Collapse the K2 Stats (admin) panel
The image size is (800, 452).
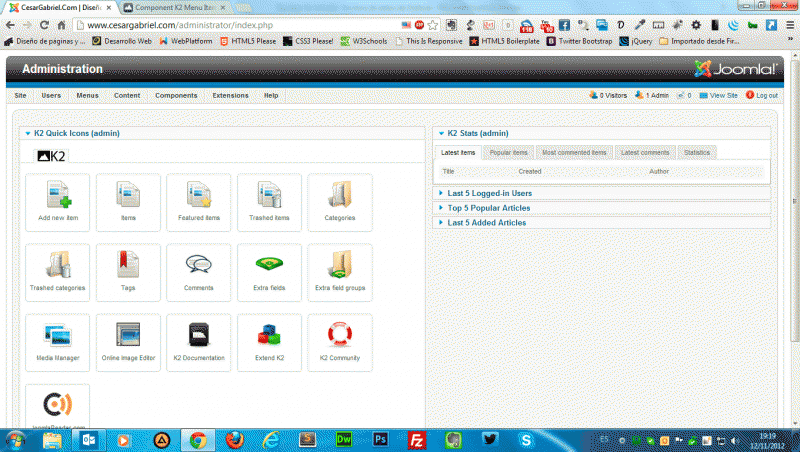(441, 133)
